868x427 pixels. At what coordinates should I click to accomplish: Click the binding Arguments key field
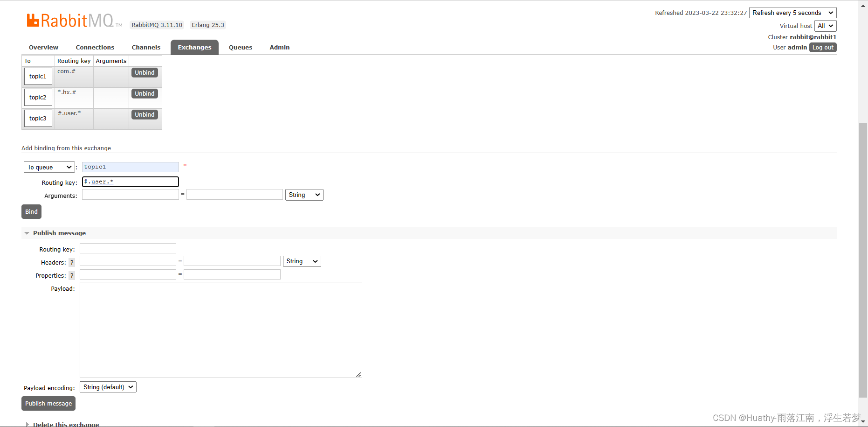click(130, 195)
